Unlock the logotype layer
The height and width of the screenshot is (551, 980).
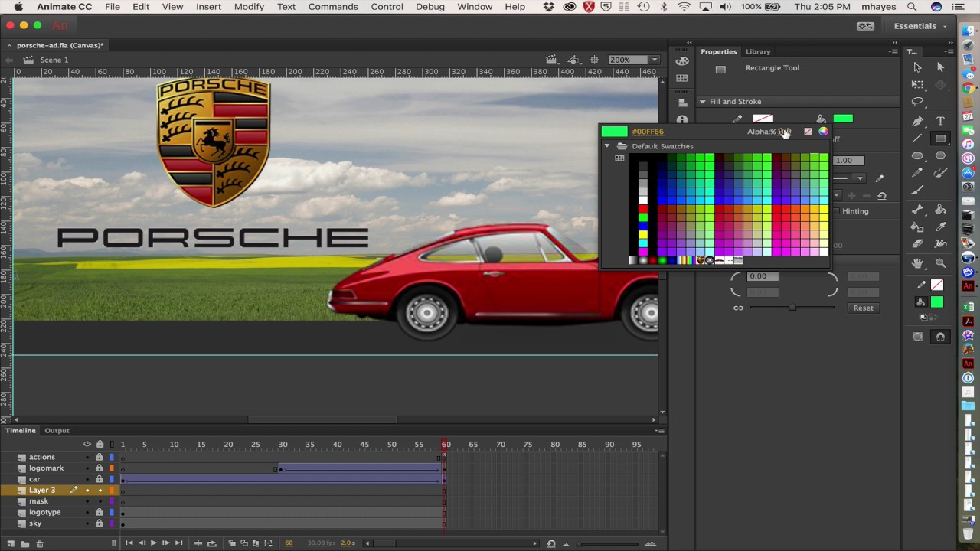(x=99, y=512)
